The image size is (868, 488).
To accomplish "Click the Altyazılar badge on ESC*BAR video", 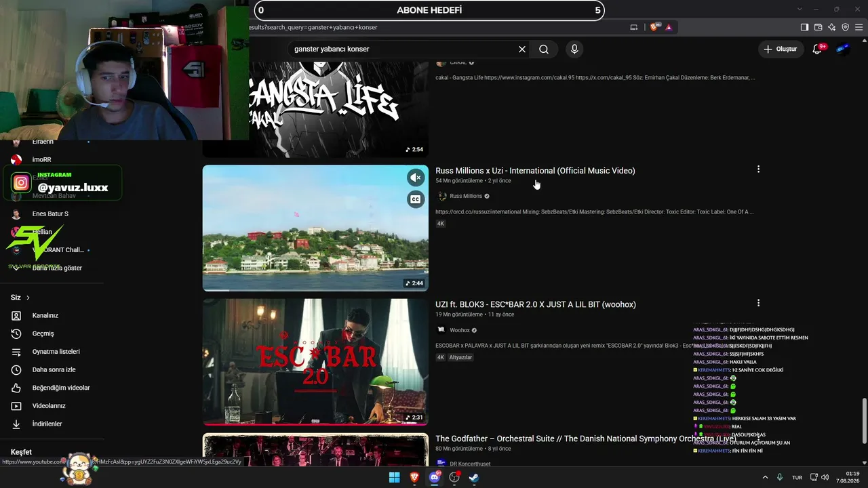I will pos(460,357).
